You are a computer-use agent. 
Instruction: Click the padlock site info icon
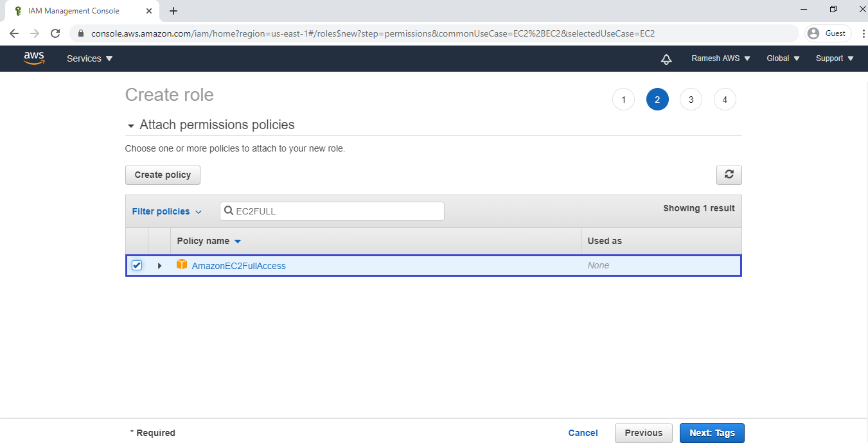(81, 33)
